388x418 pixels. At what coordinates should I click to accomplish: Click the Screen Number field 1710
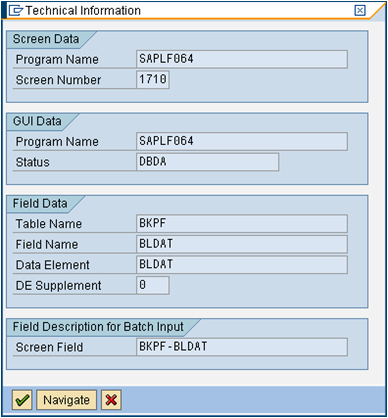tap(153, 80)
